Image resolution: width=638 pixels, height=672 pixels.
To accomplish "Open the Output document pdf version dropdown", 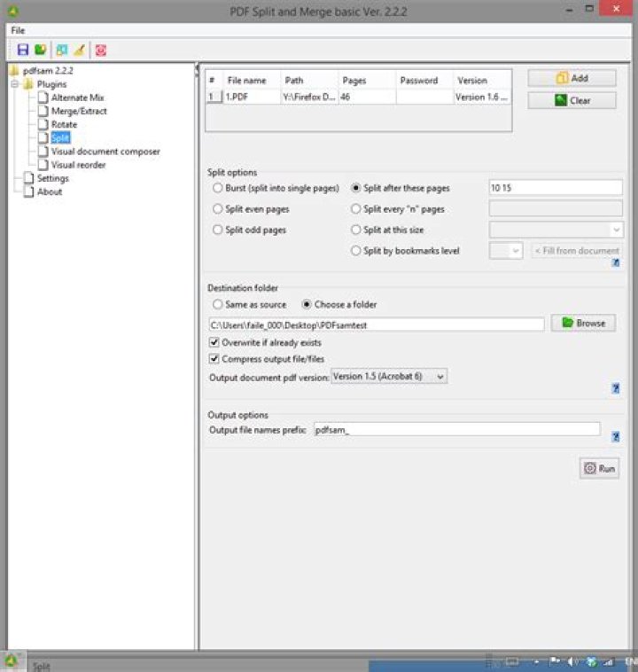I will [x=389, y=376].
